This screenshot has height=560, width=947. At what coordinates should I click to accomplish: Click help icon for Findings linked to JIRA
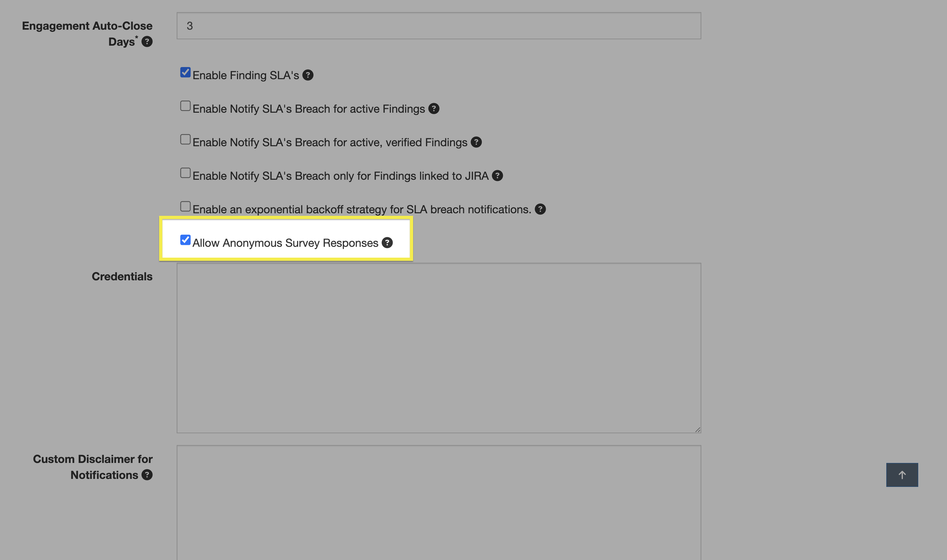click(x=497, y=176)
